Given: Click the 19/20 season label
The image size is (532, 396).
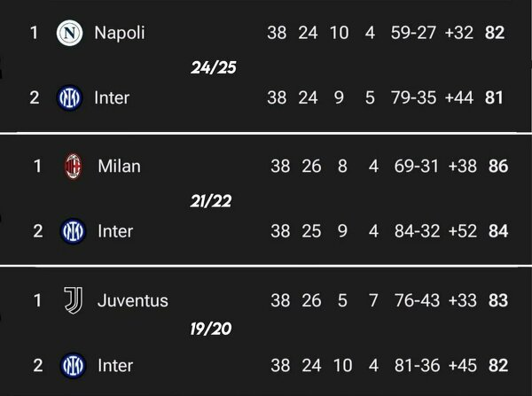Looking at the screenshot, I should (x=210, y=330).
